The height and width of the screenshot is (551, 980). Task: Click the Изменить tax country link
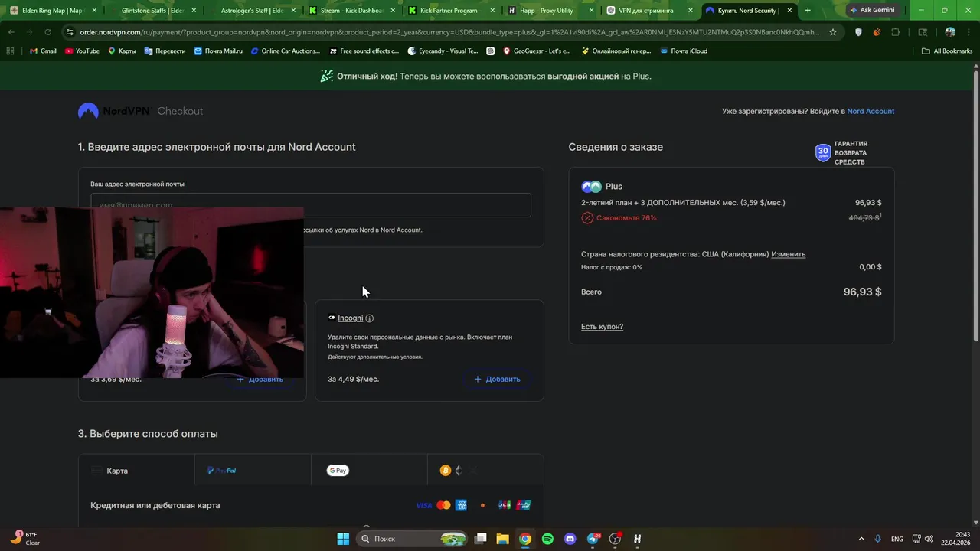click(788, 254)
